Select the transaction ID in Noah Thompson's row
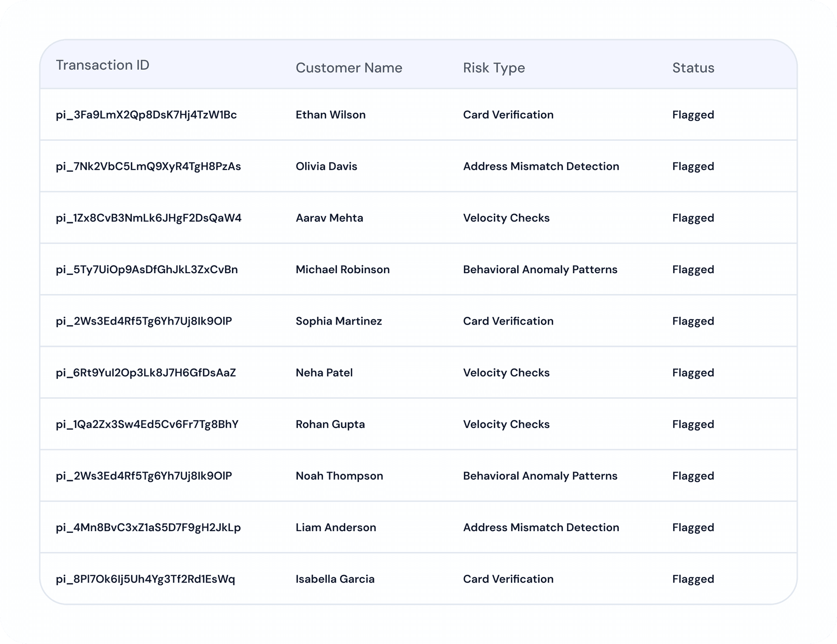This screenshot has width=837, height=644. [x=144, y=476]
